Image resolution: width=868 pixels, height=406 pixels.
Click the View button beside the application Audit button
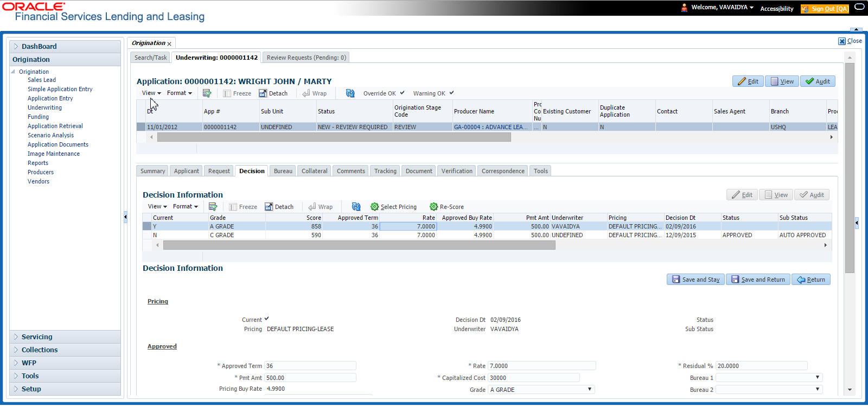782,81
